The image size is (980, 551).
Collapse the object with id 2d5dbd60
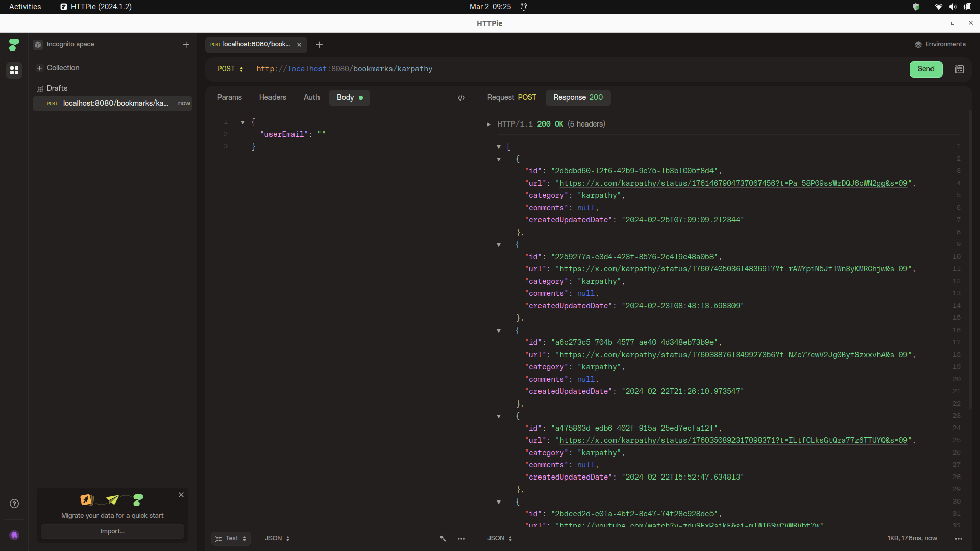tap(499, 159)
